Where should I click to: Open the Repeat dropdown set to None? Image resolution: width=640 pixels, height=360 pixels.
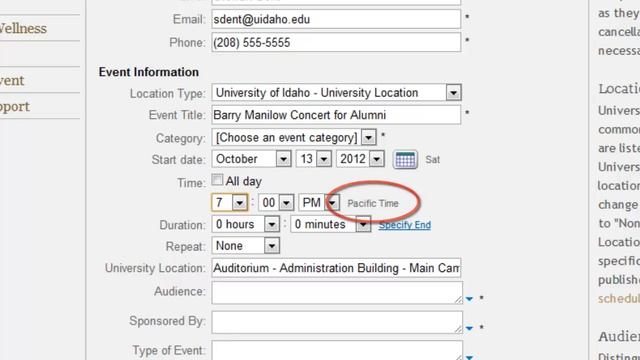click(245, 246)
